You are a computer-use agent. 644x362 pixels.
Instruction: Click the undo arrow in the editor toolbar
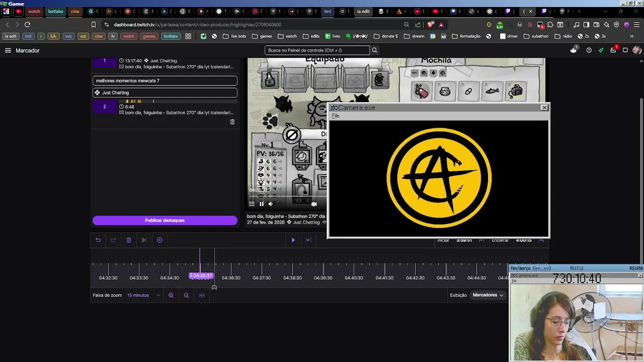[x=98, y=240]
